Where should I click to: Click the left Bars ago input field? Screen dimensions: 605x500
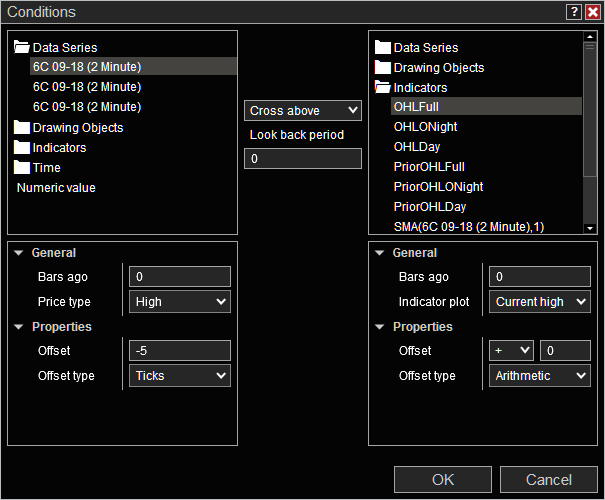pos(180,277)
